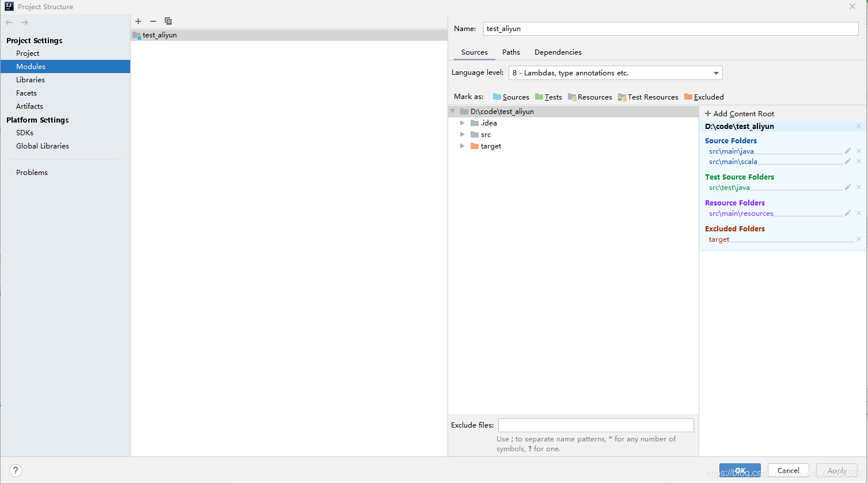
Task: Unmark src\main\java source folder
Action: click(x=859, y=151)
